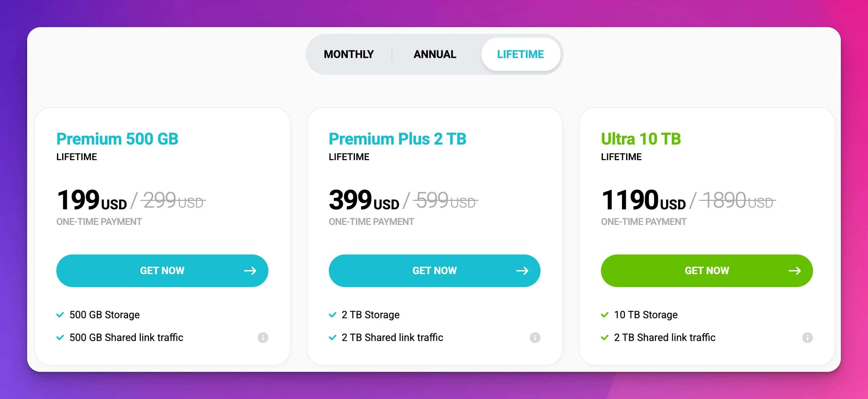The height and width of the screenshot is (399, 868).
Task: Click the 1190 USD price text
Action: 644,201
